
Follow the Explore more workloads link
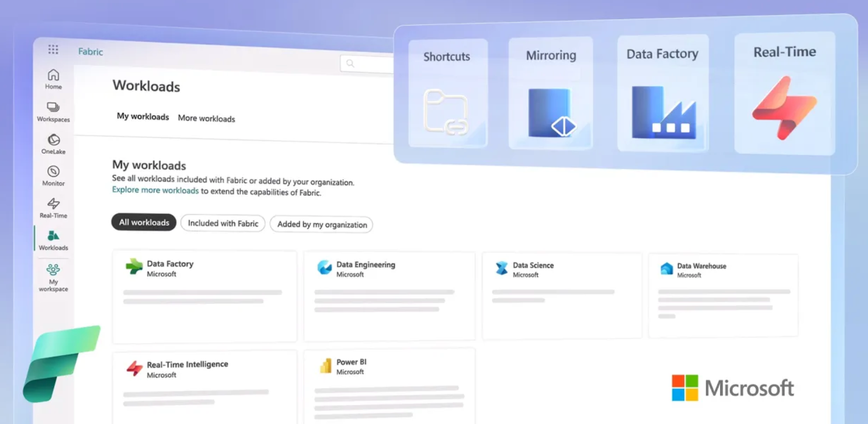155,190
